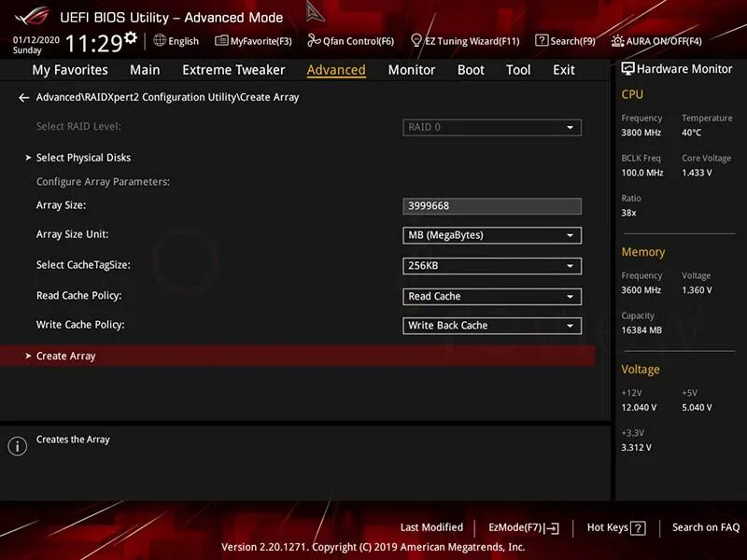Click the Array Size Unit label
The width and height of the screenshot is (747, 560).
click(x=73, y=234)
